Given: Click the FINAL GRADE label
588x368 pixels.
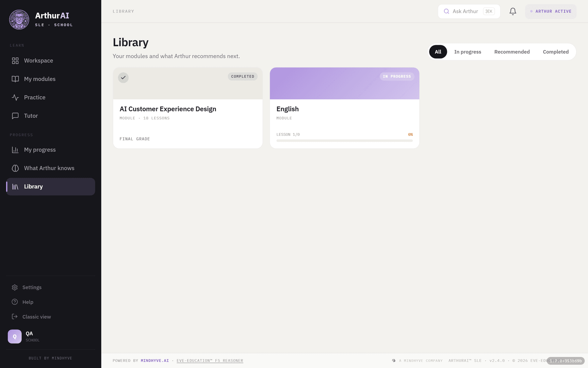Looking at the screenshot, I should 135,139.
